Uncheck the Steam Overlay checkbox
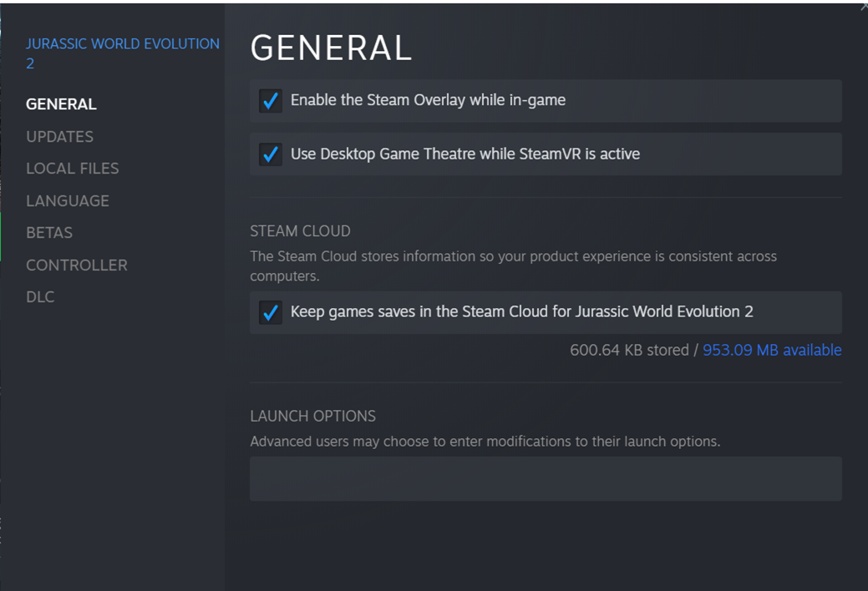Image resolution: width=868 pixels, height=591 pixels. click(270, 101)
